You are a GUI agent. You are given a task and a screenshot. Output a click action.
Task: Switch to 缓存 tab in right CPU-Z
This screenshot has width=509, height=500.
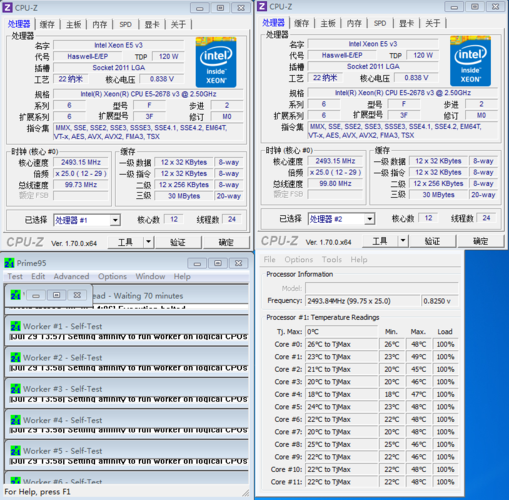(302, 23)
